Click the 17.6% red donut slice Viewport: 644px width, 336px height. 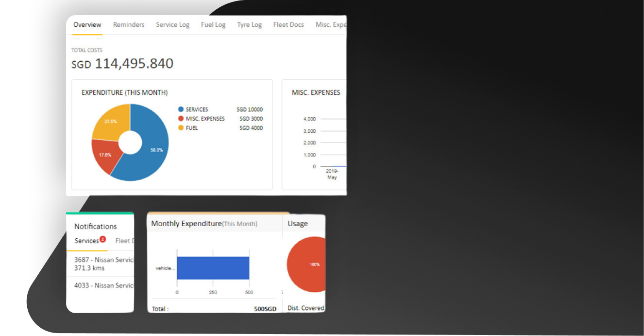click(105, 155)
